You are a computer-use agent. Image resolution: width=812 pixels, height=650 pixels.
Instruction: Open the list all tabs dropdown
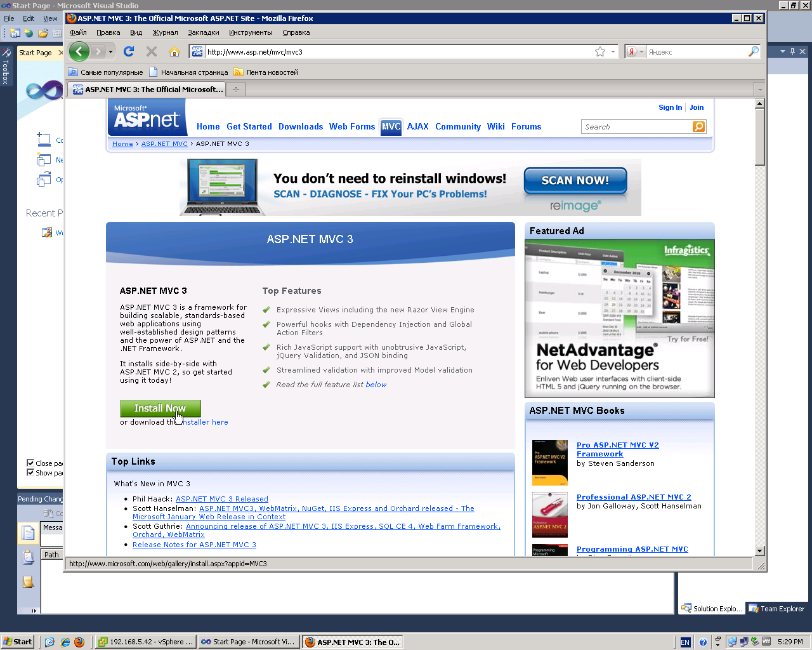click(x=759, y=90)
